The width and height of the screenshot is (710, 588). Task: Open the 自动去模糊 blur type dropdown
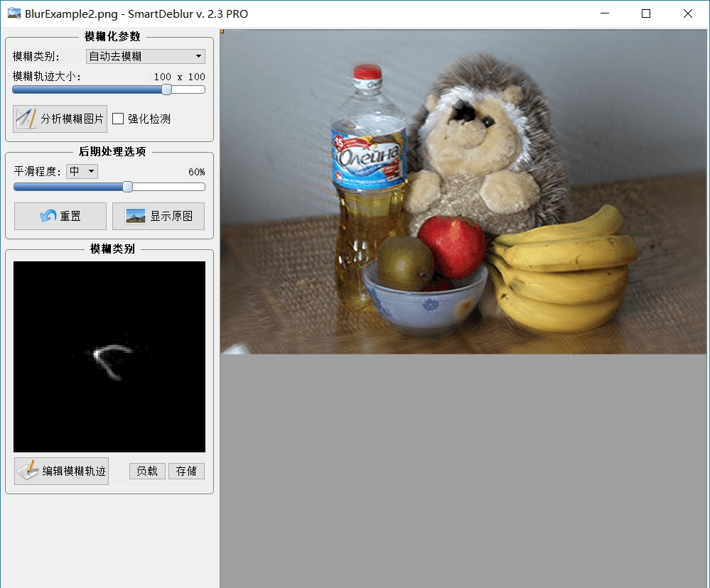(145, 56)
